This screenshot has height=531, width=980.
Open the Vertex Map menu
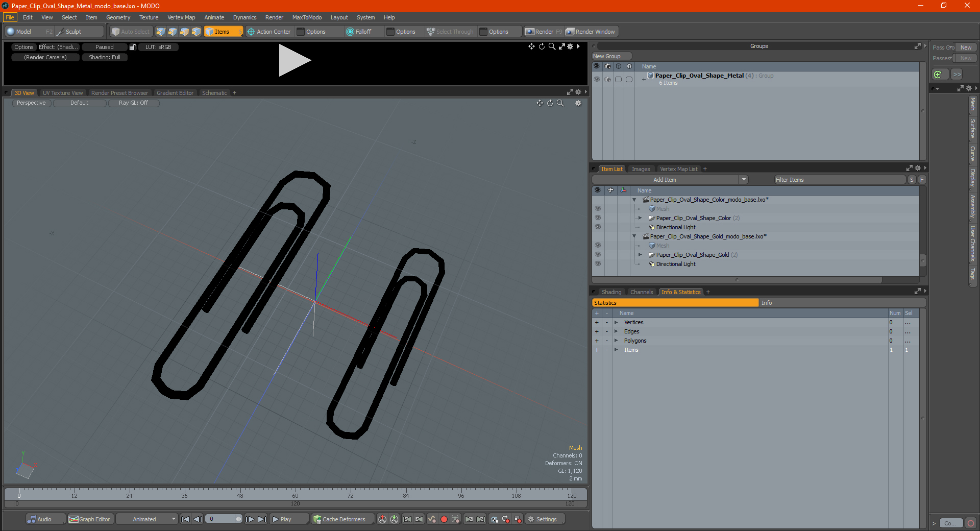[x=181, y=17]
